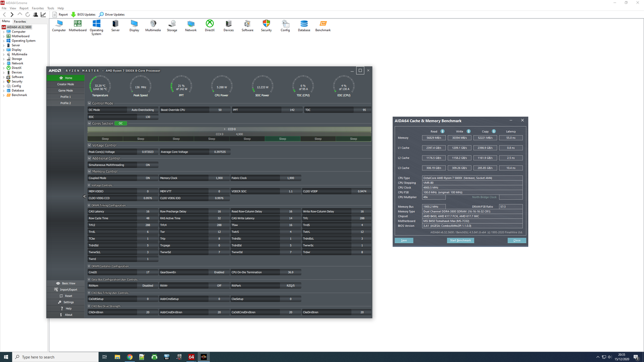This screenshot has height=362, width=644.
Task: Click the AIDA64 up-level arrow
Action: tap(20, 15)
